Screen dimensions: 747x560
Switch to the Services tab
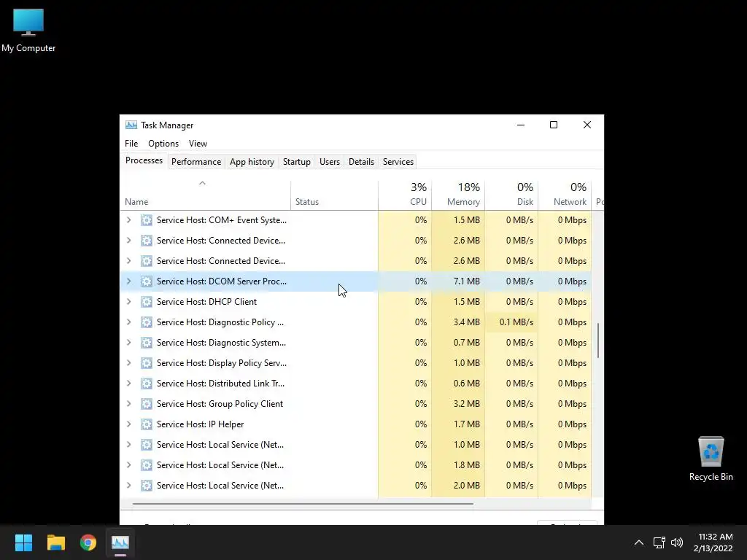(x=398, y=162)
